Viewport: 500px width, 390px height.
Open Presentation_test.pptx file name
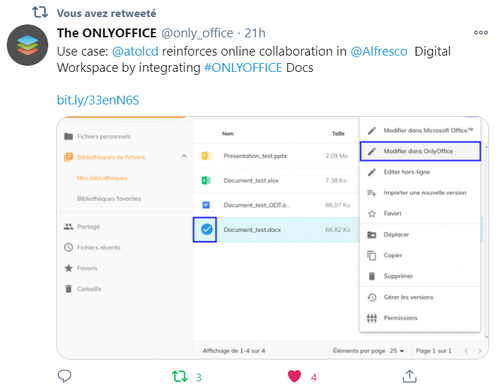coord(255,156)
